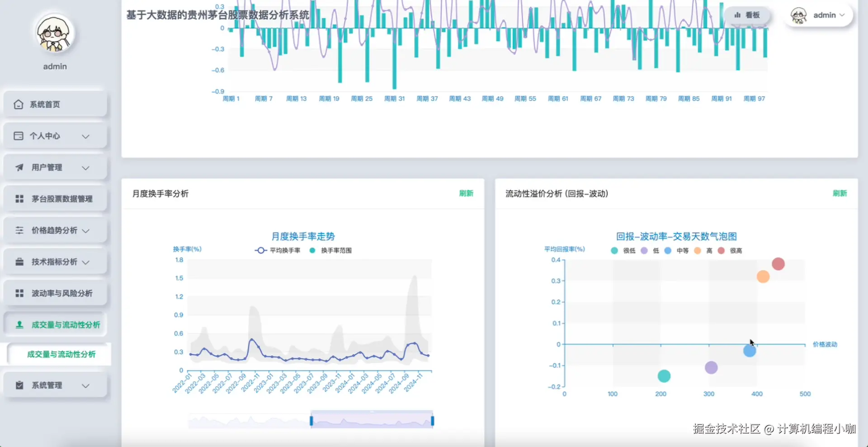868x447 pixels.
Task: Open 茅台股票数据管理 menu item
Action: (55, 199)
